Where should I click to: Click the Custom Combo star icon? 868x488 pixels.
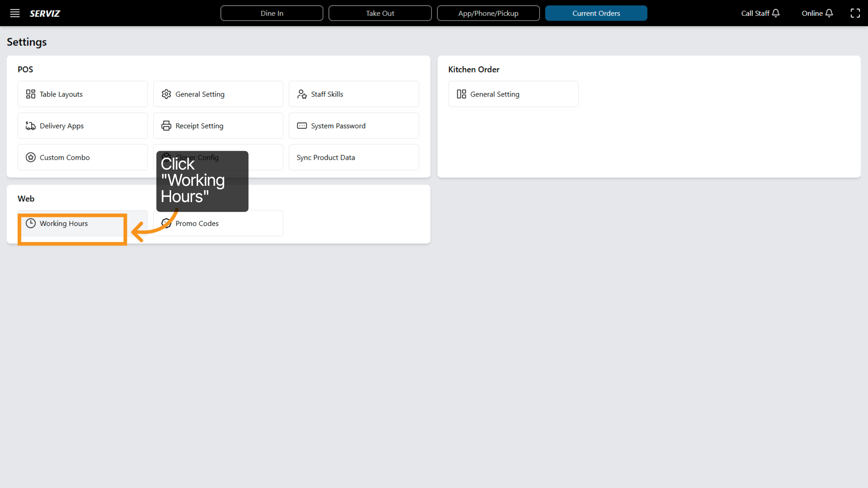[31, 158]
